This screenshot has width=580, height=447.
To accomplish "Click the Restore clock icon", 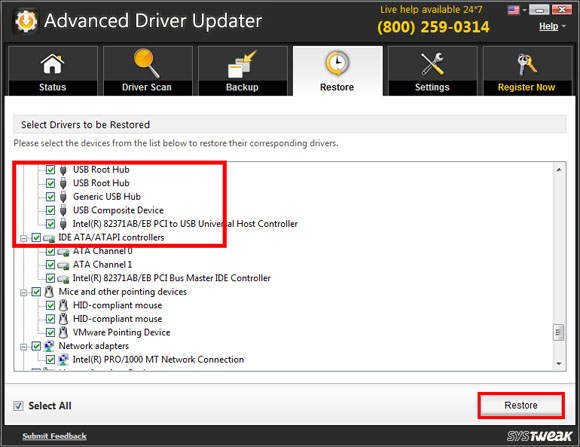I will [x=337, y=63].
